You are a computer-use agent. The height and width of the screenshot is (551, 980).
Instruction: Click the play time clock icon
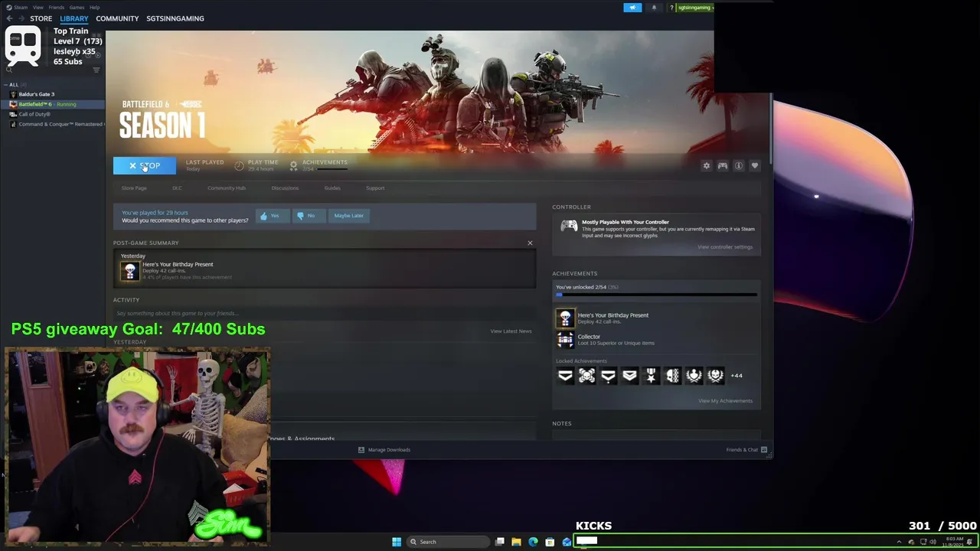pos(239,165)
